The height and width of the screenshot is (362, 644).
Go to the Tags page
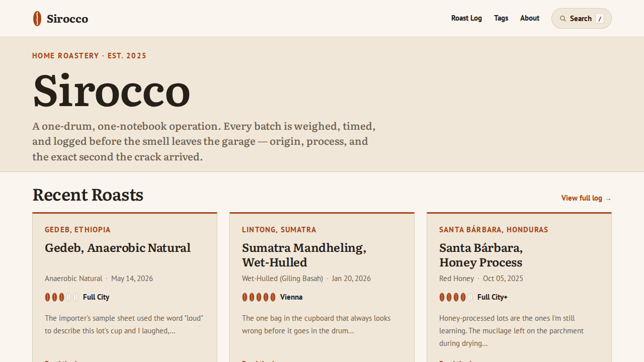tap(501, 18)
